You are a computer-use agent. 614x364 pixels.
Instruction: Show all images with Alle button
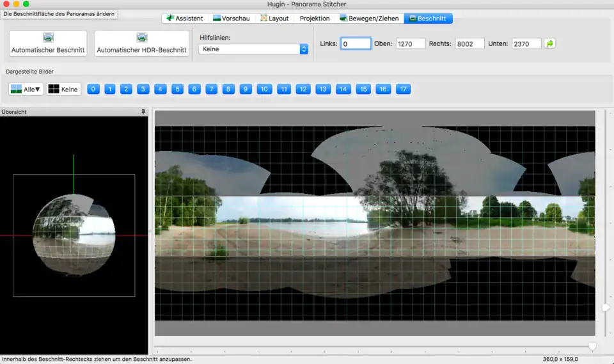(x=26, y=90)
